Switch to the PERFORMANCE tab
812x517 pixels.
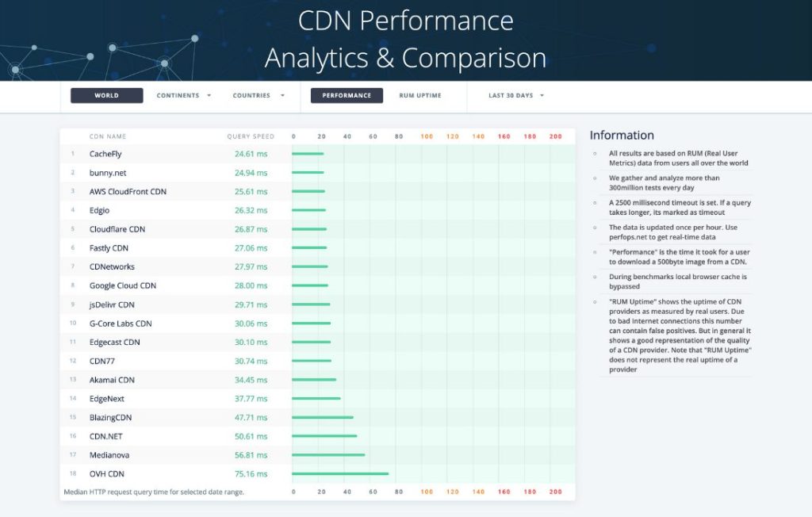[347, 95]
